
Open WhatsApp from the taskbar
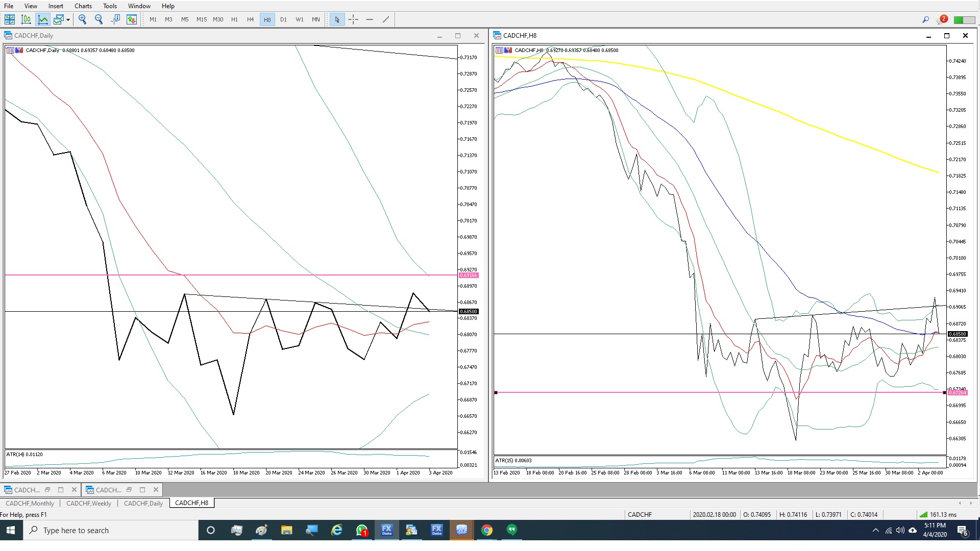coord(362,531)
